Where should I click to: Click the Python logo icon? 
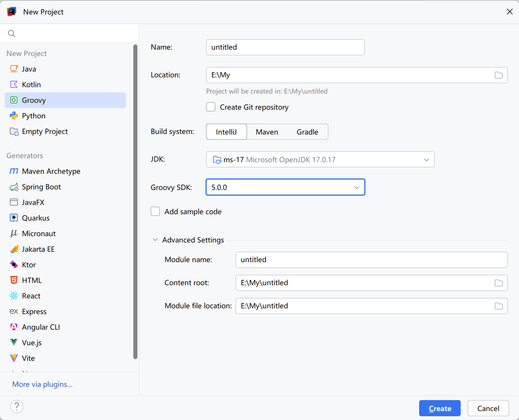[x=14, y=116]
